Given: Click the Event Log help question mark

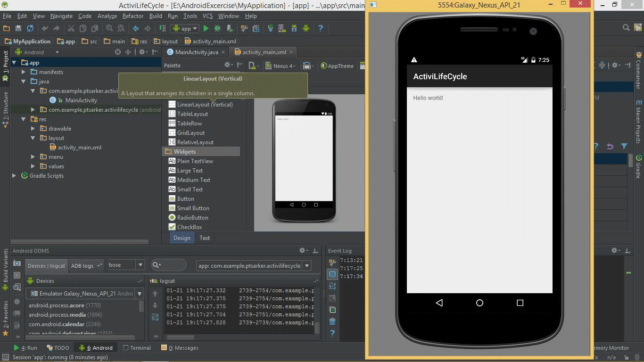Looking at the screenshot, I should 332,333.
